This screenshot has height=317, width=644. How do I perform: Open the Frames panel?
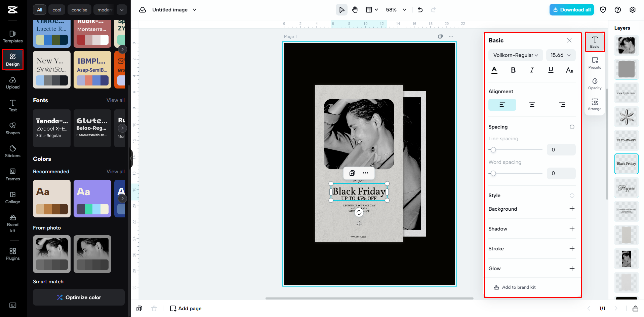pos(12,174)
